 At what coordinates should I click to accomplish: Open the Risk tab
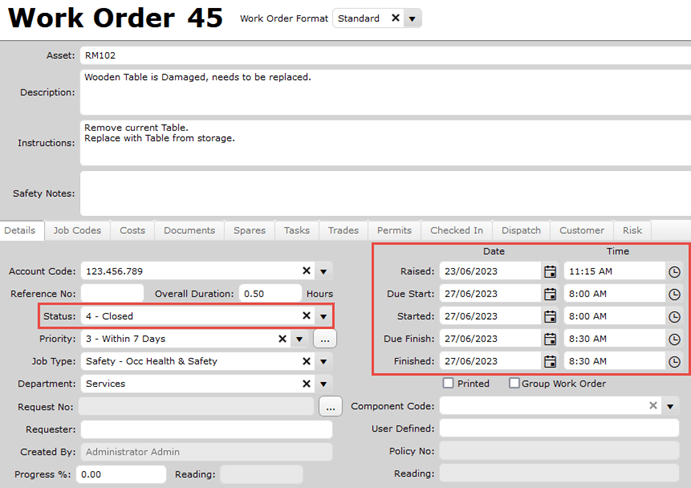pos(632,231)
